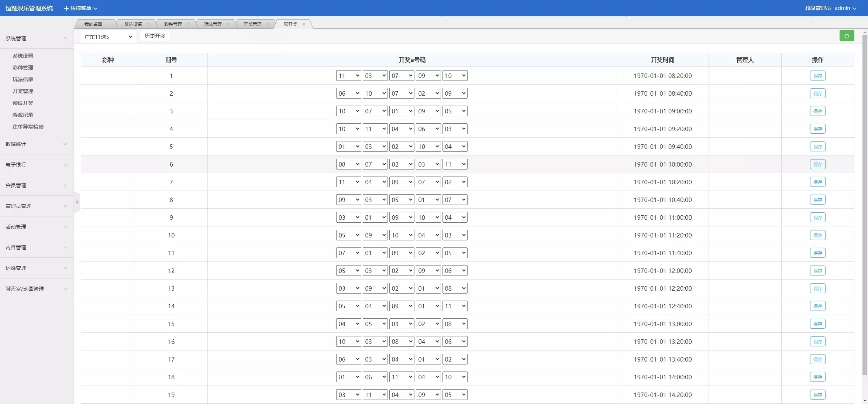
Task: Click the vertical scrollbar down arrow
Action: (865, 401)
